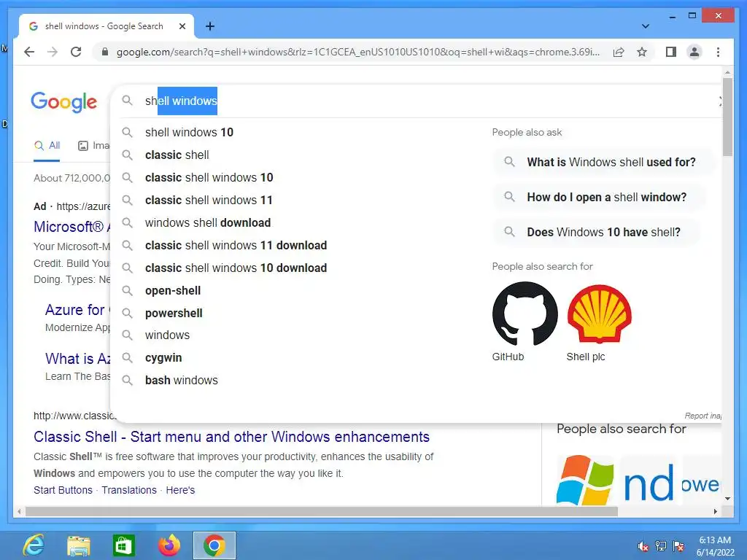Image resolution: width=747 pixels, height=560 pixels.
Task: Click the search box magnifier icon
Action: pos(127,101)
